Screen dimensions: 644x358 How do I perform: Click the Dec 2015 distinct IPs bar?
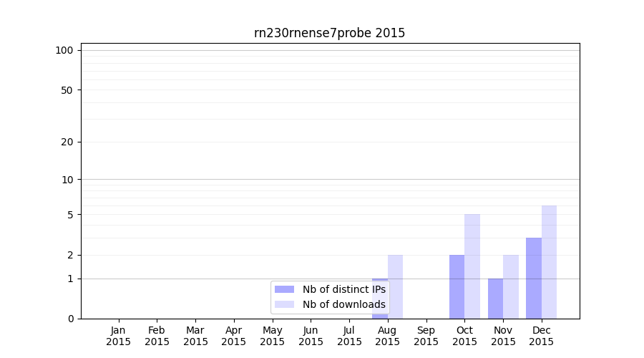(534, 278)
